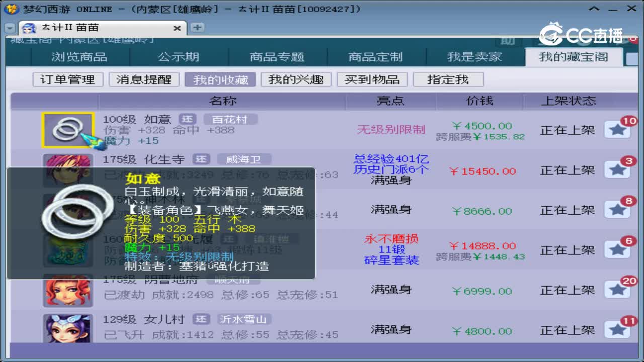
Task: Click the 100级 如意 item name
Action: [137, 120]
